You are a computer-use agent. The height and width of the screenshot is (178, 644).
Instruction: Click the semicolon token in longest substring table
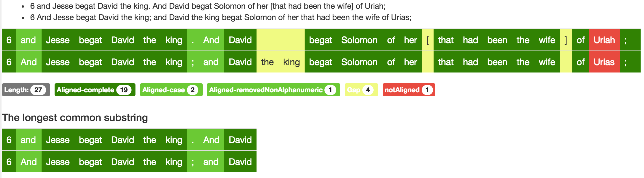coord(193,162)
